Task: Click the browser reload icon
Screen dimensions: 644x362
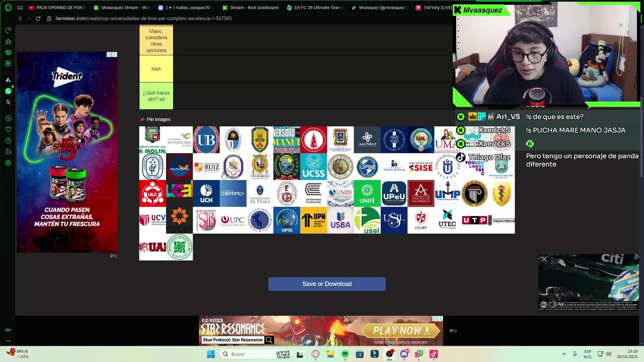Action: [x=38, y=19]
